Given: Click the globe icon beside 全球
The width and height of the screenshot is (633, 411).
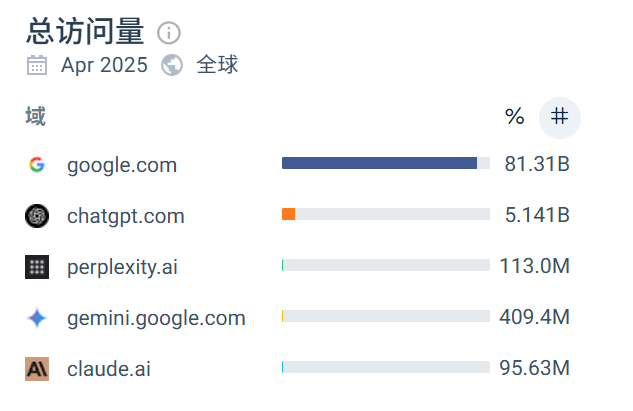Looking at the screenshot, I should pyautogui.click(x=172, y=66).
